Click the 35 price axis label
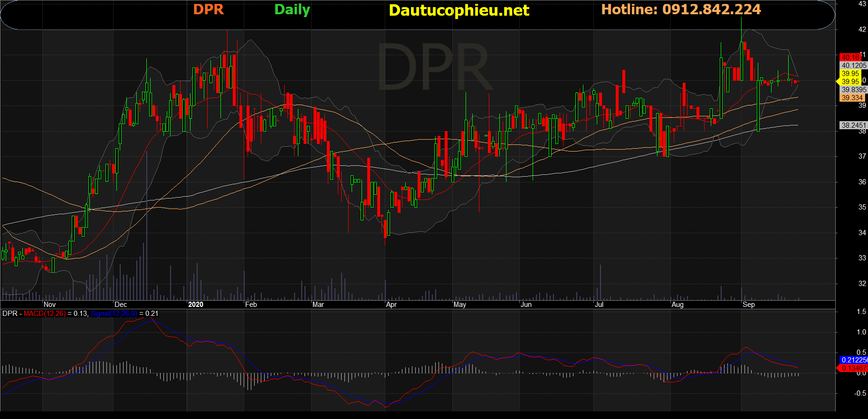868x419 pixels. pos(862,207)
